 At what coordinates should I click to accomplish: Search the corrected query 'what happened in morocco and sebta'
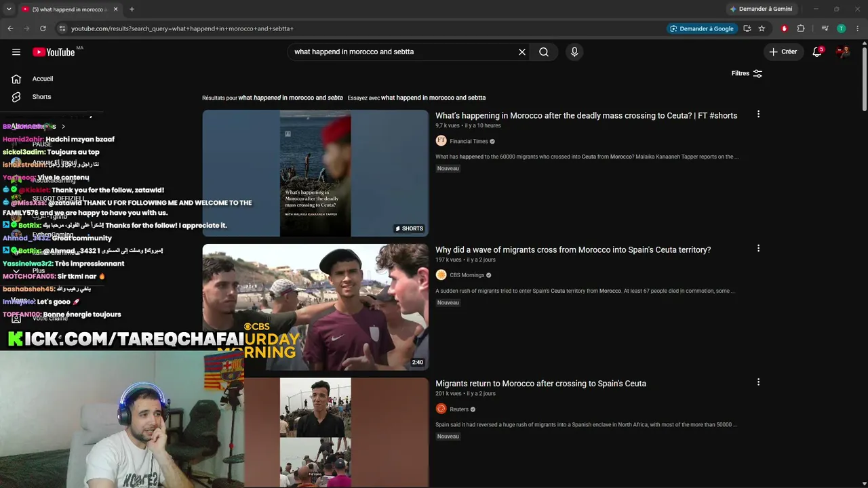(291, 98)
